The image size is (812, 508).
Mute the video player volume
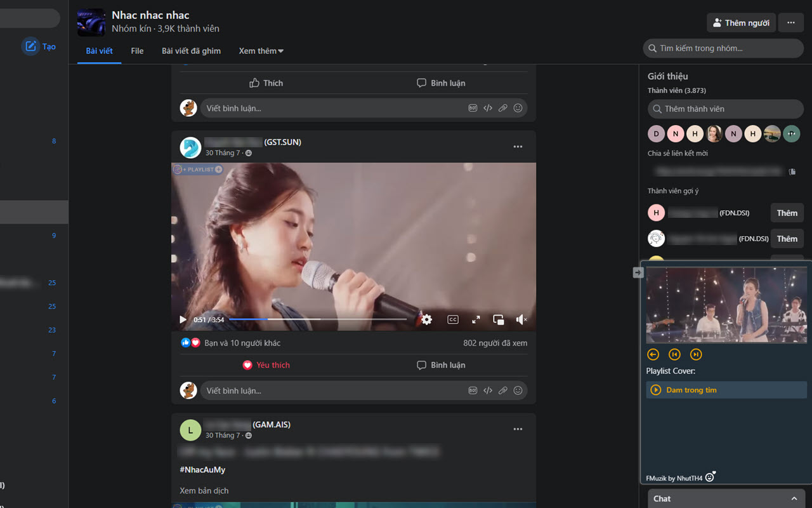521,319
